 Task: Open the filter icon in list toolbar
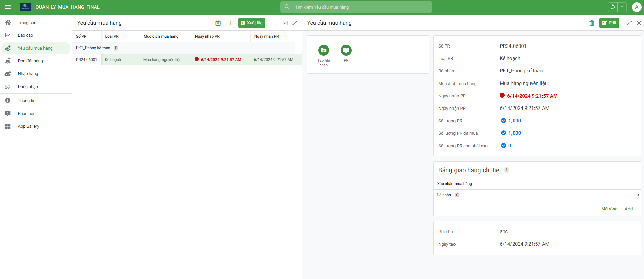(x=275, y=23)
